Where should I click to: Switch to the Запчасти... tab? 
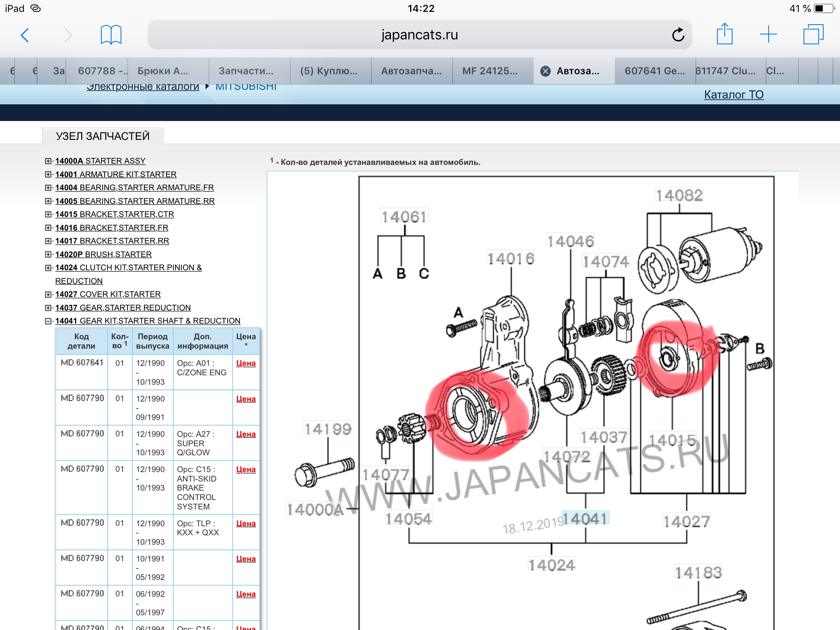pos(246,71)
